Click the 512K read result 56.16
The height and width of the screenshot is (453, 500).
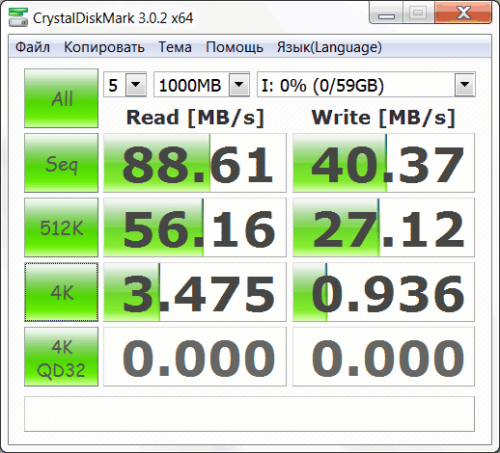(x=195, y=227)
